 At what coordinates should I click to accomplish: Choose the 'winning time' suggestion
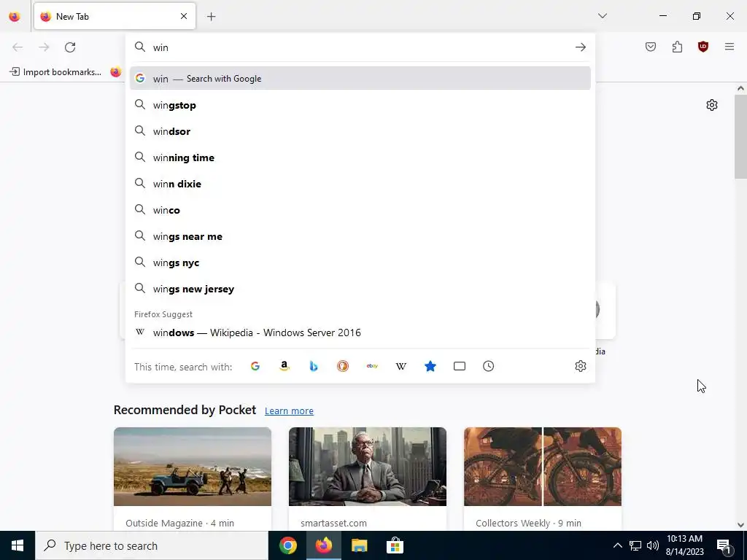[360, 157]
